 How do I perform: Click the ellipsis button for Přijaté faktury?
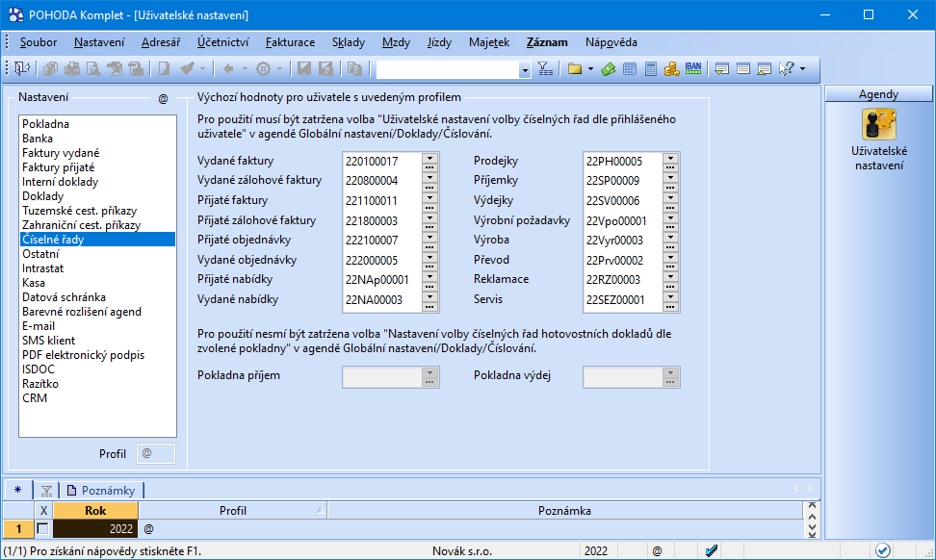[429, 207]
